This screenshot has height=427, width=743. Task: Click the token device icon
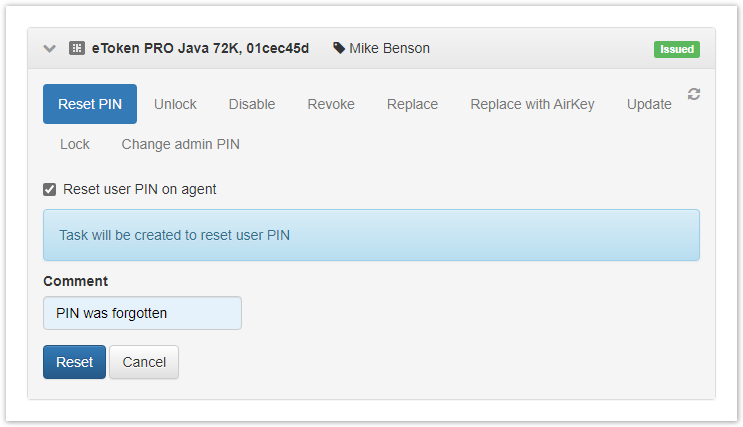pyautogui.click(x=76, y=48)
